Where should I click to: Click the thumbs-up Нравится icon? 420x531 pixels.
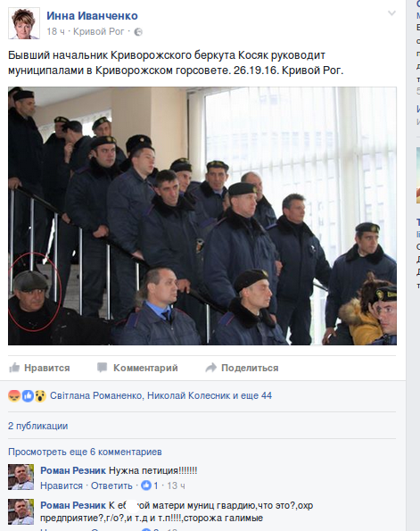coord(14,368)
